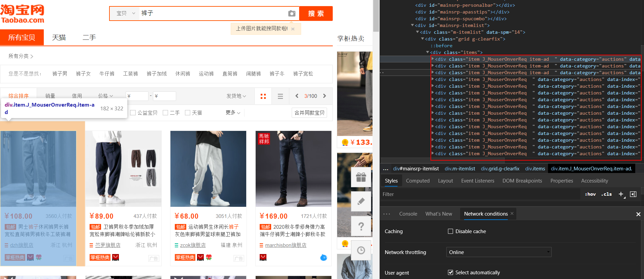Image resolution: width=644 pixels, height=279 pixels.
Task: Click the 合并同款宝贝 button
Action: [x=310, y=113]
